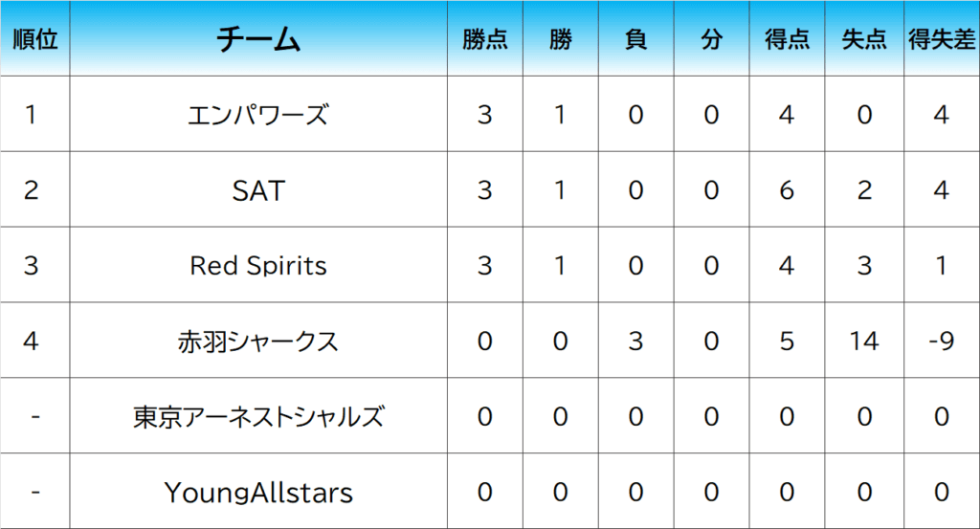Select the Red Spirits team cell
Screen dimensions: 980x529
[258, 265]
